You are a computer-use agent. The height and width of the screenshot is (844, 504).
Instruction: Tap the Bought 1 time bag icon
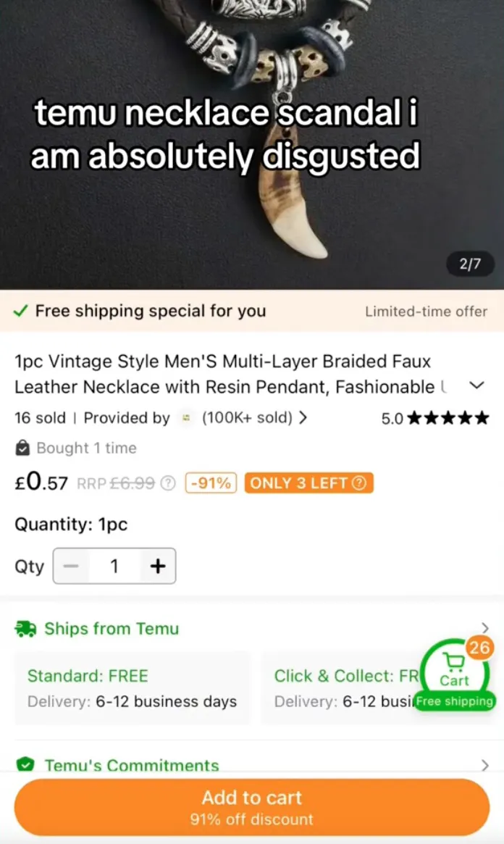point(22,448)
